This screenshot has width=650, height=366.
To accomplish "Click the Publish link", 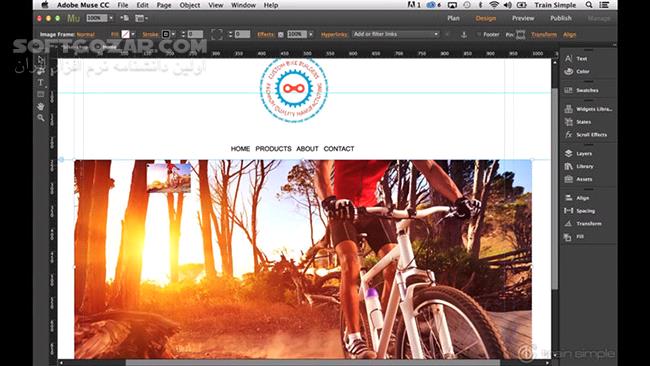I will 560,18.
